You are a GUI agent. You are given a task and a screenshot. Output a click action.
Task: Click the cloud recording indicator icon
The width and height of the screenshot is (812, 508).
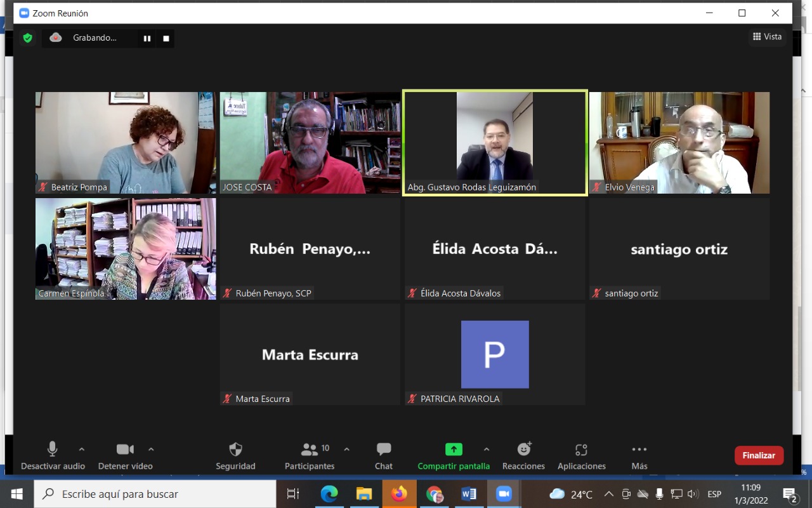tap(56, 38)
